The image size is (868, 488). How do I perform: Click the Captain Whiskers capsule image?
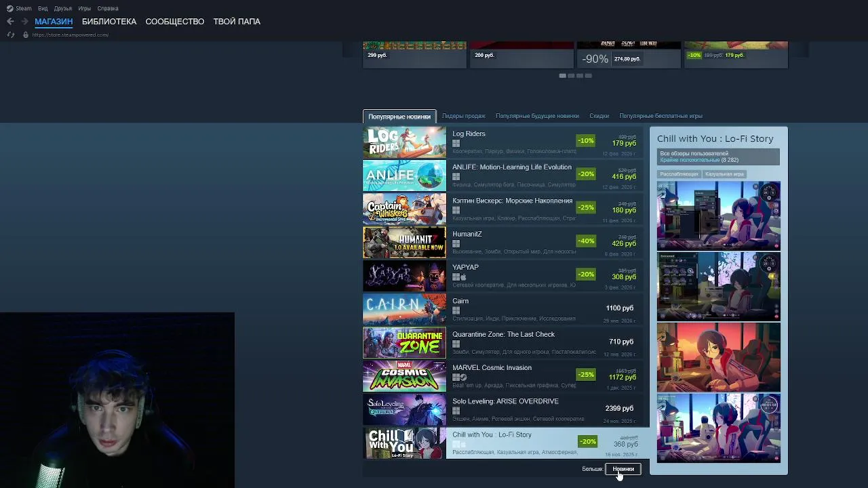click(404, 209)
